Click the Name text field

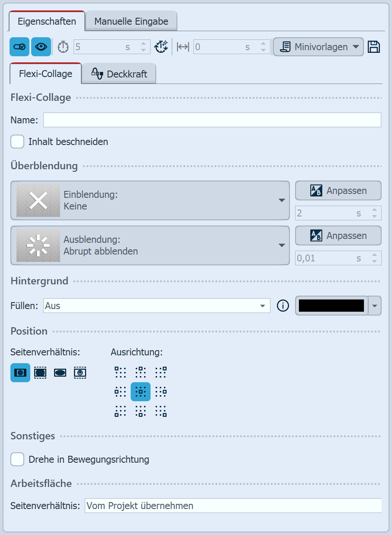[212, 120]
